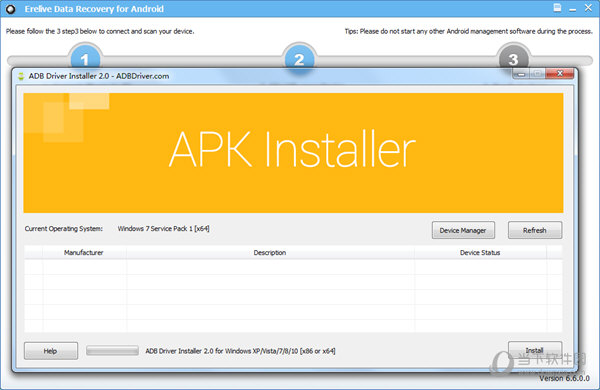Click the APK Installer orange banner
This screenshot has height=390, width=600.
pyautogui.click(x=293, y=153)
